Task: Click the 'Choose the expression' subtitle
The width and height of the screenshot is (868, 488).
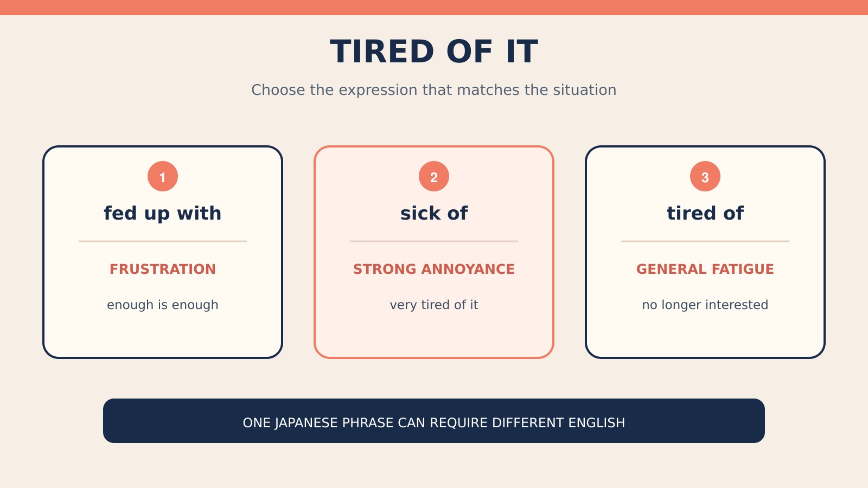Action: (434, 90)
